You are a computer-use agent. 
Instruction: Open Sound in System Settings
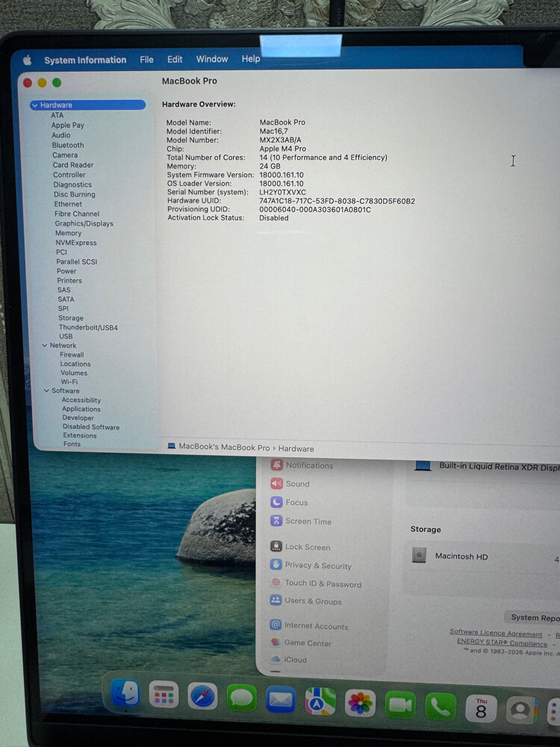pos(290,483)
